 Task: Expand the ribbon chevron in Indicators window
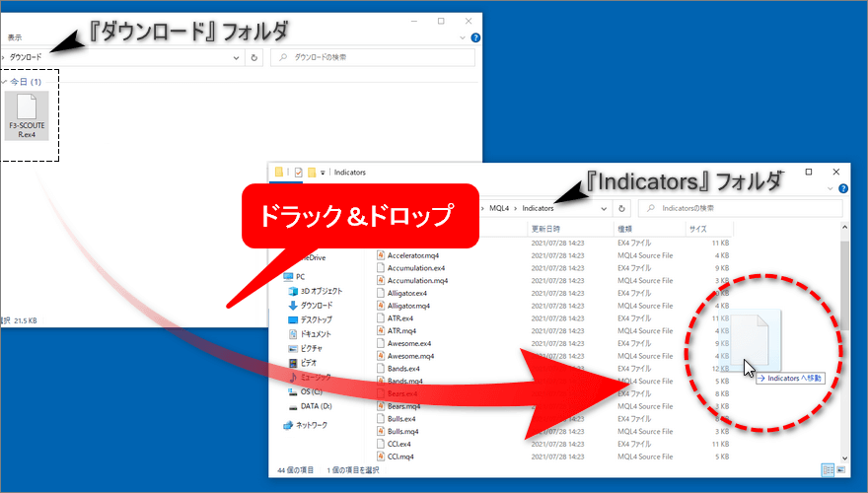click(830, 188)
